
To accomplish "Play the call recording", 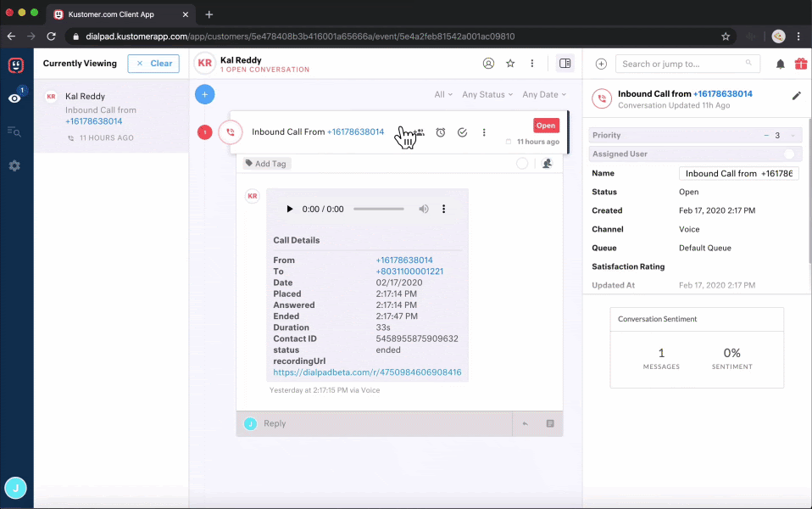I will tap(290, 209).
